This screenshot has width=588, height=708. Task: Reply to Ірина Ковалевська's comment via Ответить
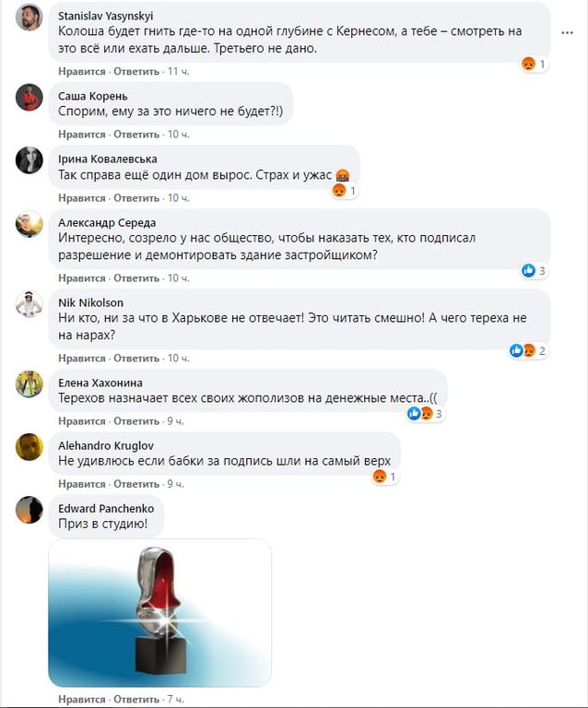coord(136,198)
